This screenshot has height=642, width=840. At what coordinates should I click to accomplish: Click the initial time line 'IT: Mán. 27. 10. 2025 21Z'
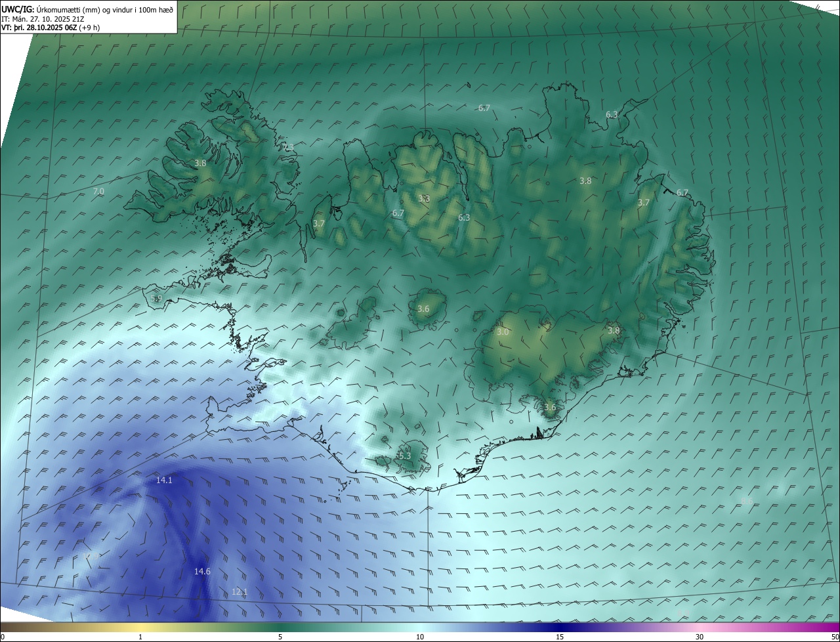point(44,19)
